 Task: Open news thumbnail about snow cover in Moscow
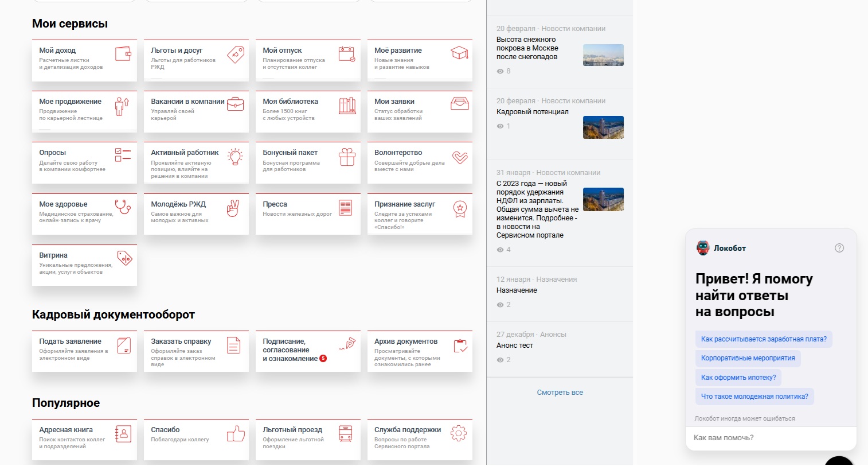coord(603,55)
